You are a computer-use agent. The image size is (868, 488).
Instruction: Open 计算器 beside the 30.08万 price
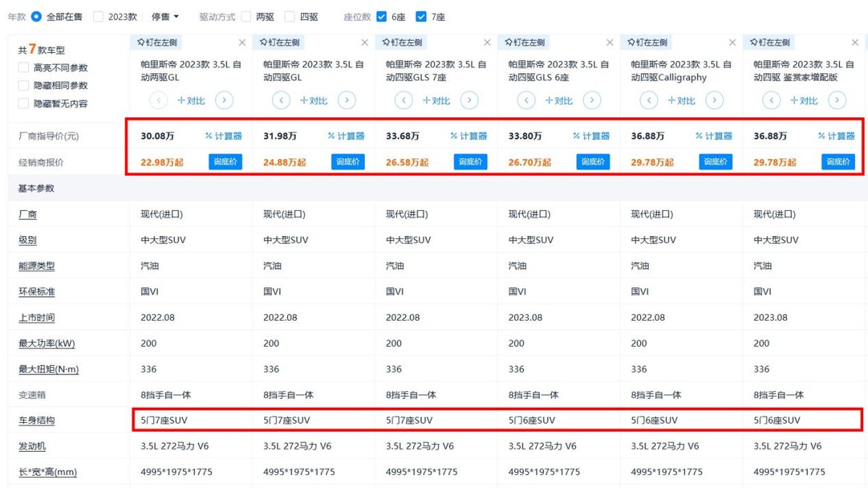[224, 136]
